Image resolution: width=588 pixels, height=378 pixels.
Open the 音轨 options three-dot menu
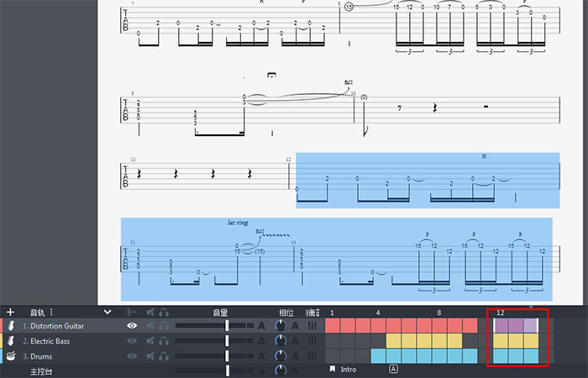51,312
